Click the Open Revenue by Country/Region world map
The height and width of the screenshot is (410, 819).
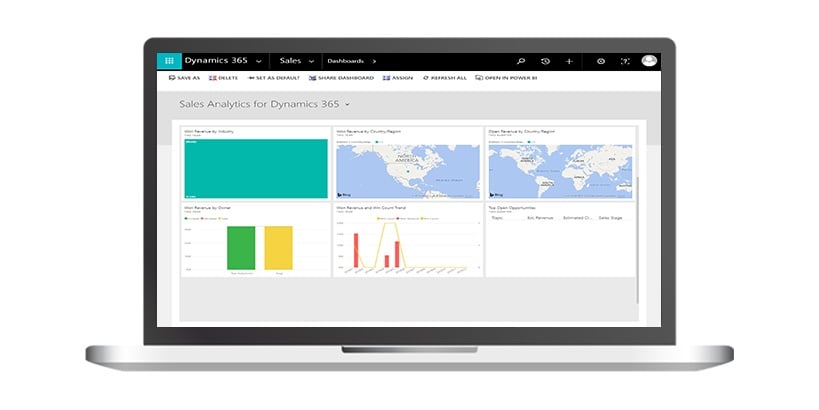(560, 171)
